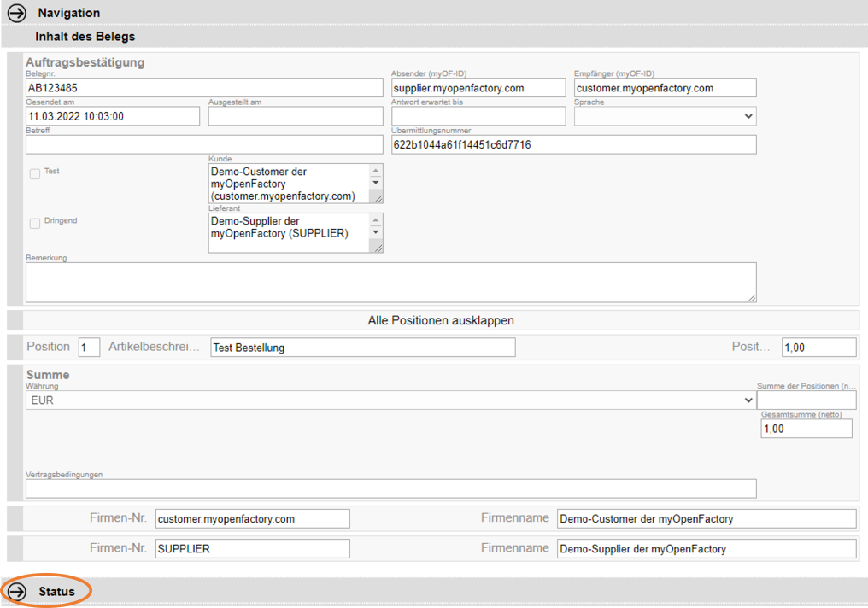
Task: Click the Summe section heading
Action: (x=48, y=375)
